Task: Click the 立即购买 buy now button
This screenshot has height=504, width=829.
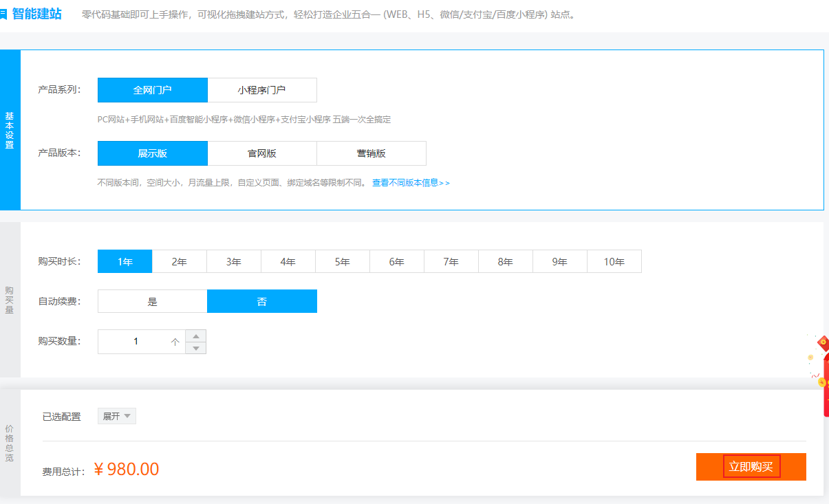Action: click(x=751, y=467)
